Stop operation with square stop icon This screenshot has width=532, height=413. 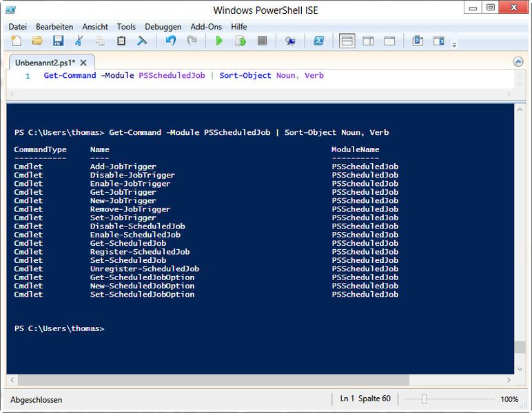point(262,41)
